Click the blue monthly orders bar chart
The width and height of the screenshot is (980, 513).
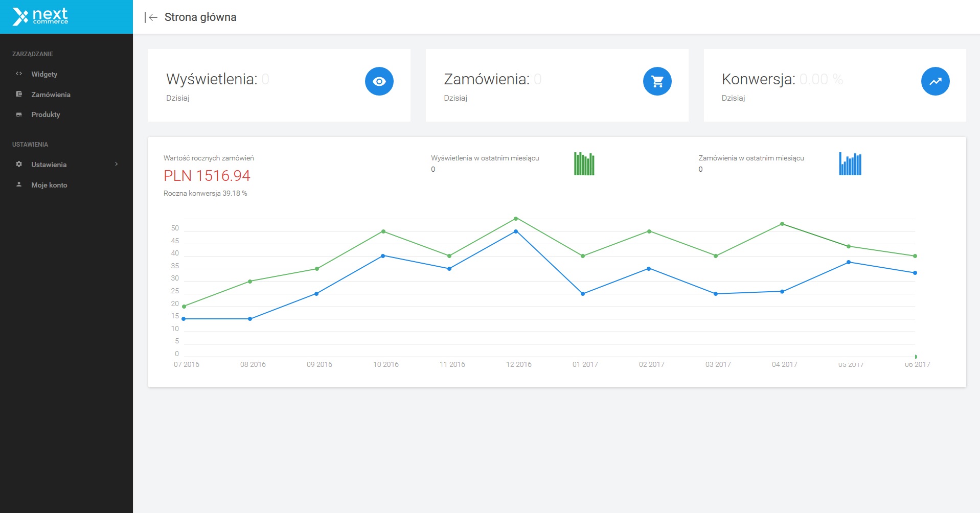[850, 164]
